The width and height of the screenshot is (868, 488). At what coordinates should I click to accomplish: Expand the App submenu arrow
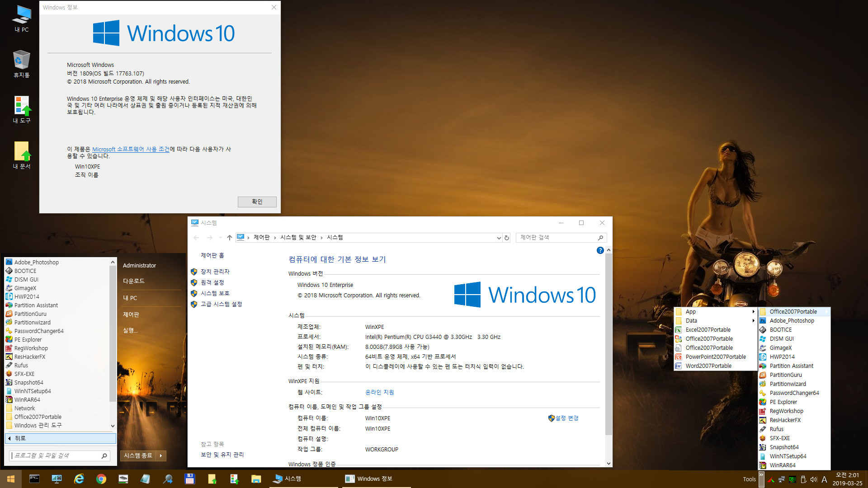point(753,311)
